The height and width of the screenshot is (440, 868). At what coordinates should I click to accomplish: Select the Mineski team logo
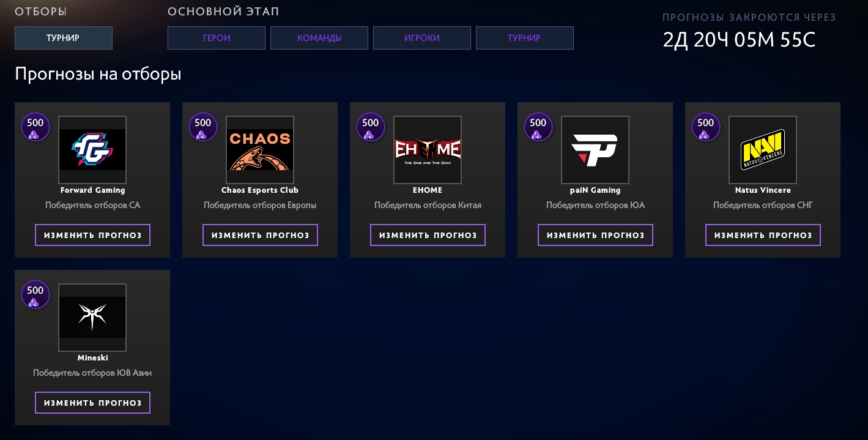(92, 317)
